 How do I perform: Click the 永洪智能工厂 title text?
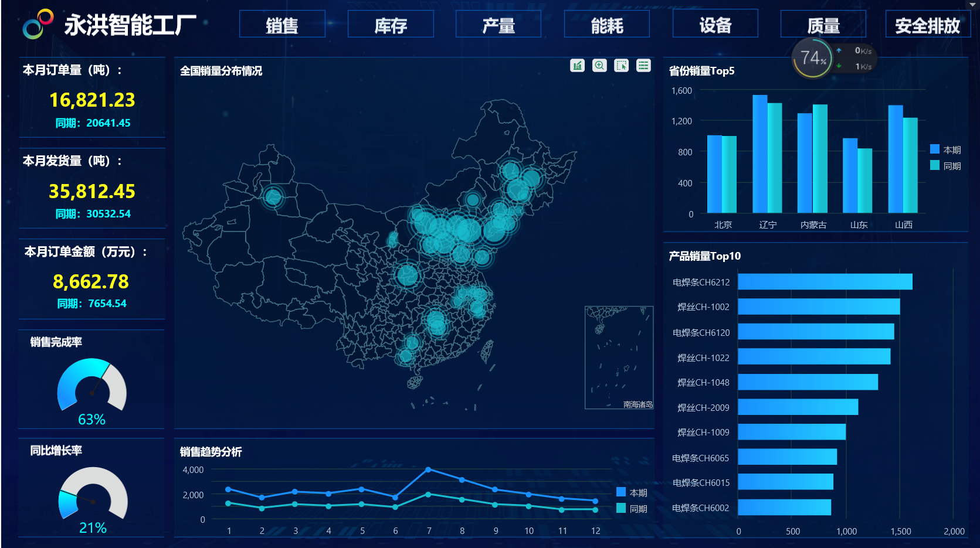[x=130, y=25]
